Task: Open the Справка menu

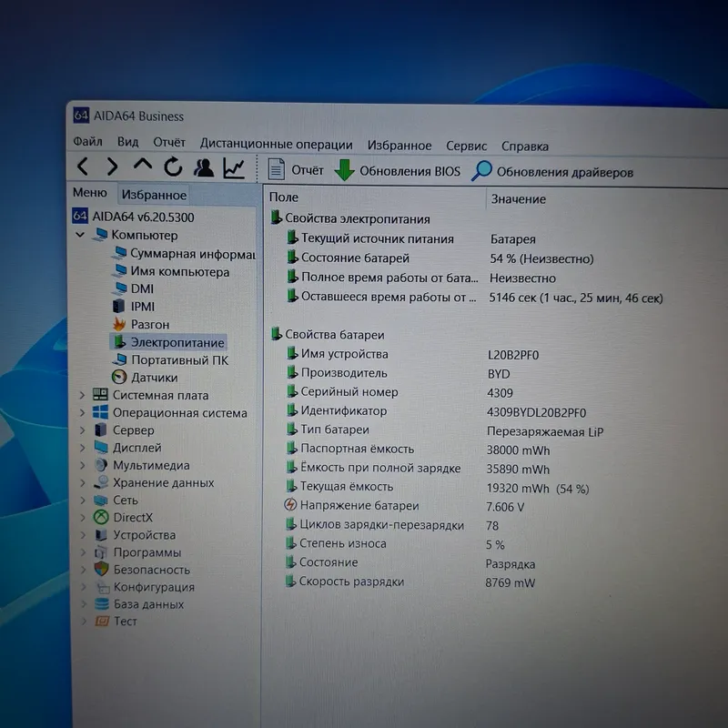Action: click(x=525, y=147)
